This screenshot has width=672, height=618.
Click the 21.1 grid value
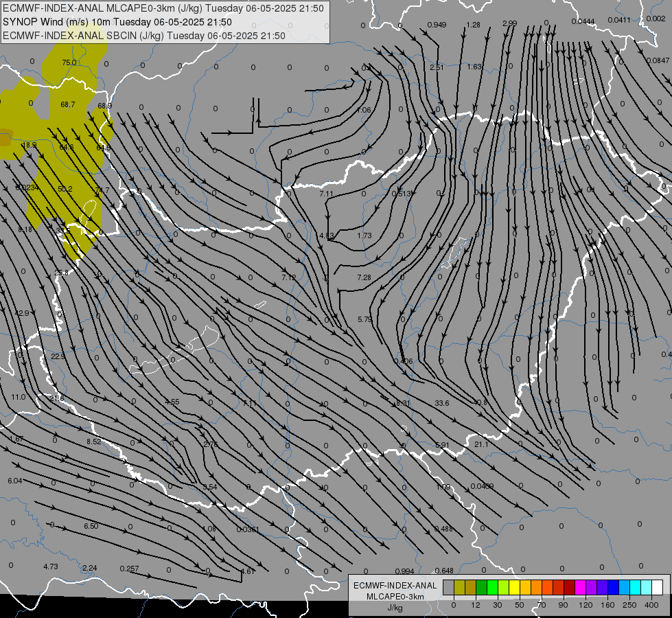(481, 444)
